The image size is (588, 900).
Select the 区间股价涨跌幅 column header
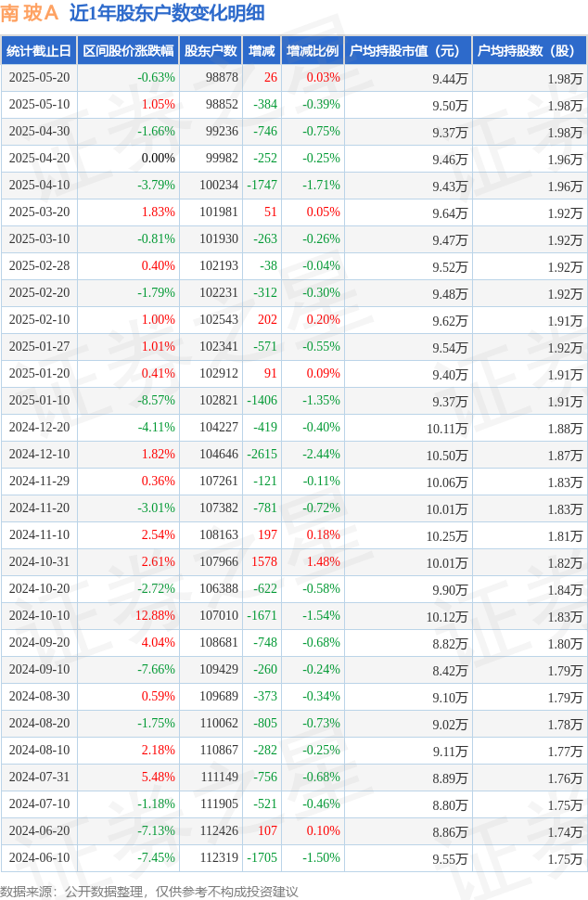[x=127, y=51]
